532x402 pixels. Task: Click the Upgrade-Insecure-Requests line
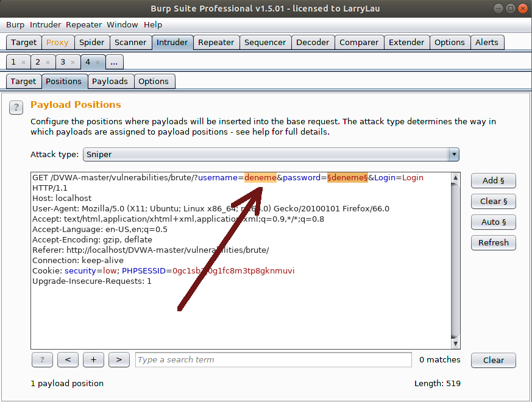pyautogui.click(x=92, y=281)
